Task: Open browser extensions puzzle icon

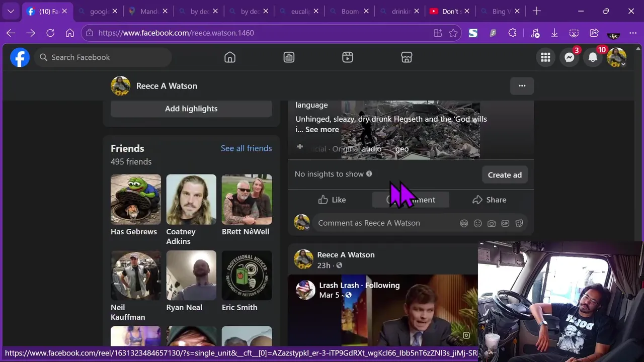Action: click(x=513, y=33)
